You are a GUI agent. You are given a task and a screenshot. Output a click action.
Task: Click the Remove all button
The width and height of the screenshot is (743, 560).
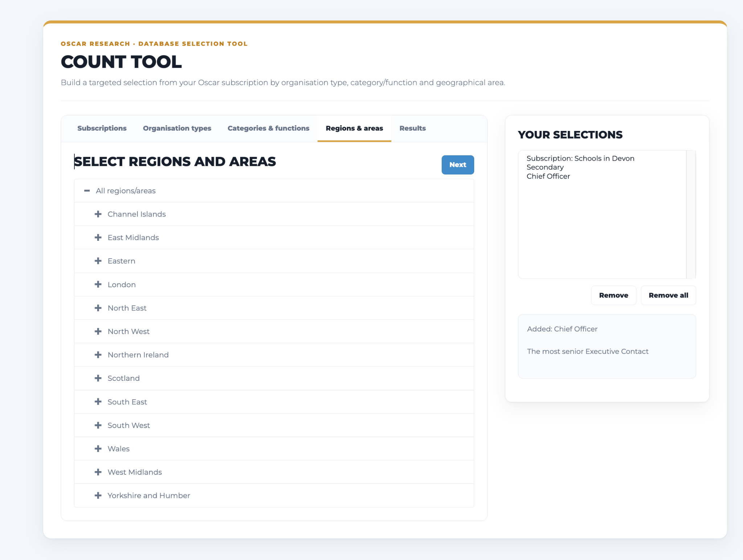pyautogui.click(x=668, y=295)
